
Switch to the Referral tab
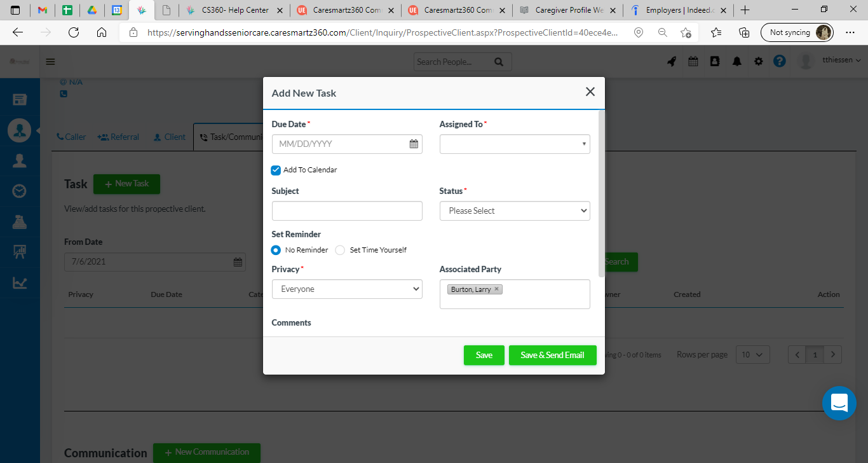(118, 137)
